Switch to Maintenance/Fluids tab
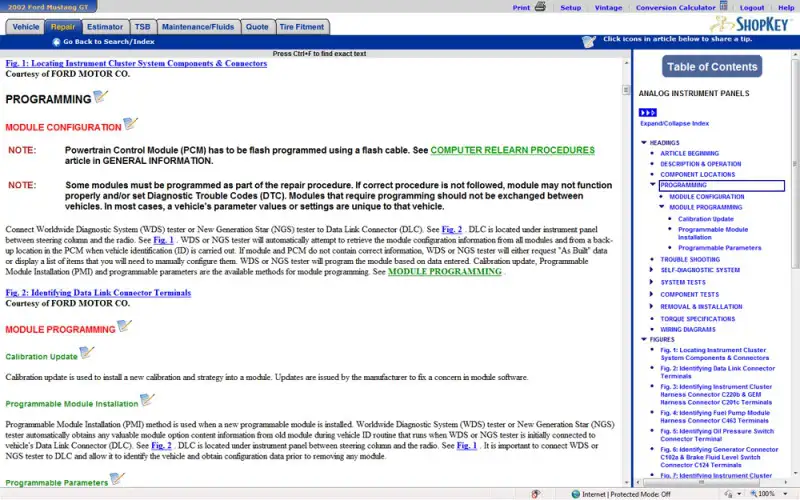The image size is (800, 500). 198,27
